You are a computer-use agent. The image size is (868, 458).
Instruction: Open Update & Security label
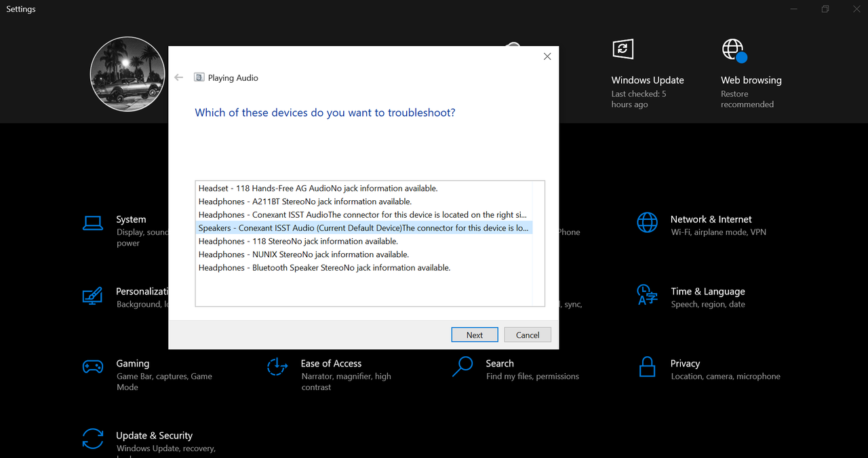point(154,436)
